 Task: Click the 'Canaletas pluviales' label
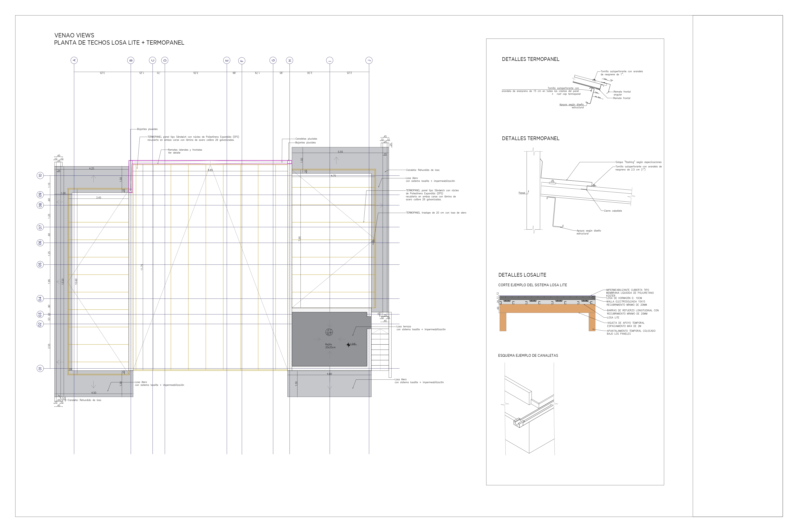[x=306, y=139]
